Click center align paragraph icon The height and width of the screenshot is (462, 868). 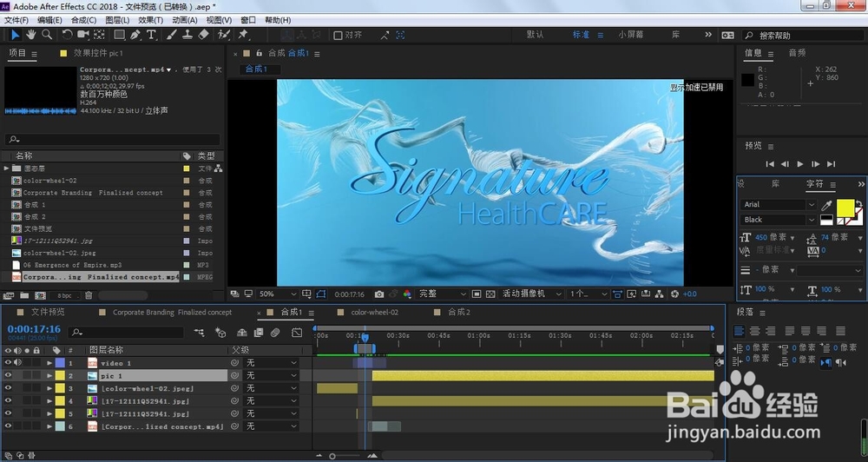(x=754, y=331)
